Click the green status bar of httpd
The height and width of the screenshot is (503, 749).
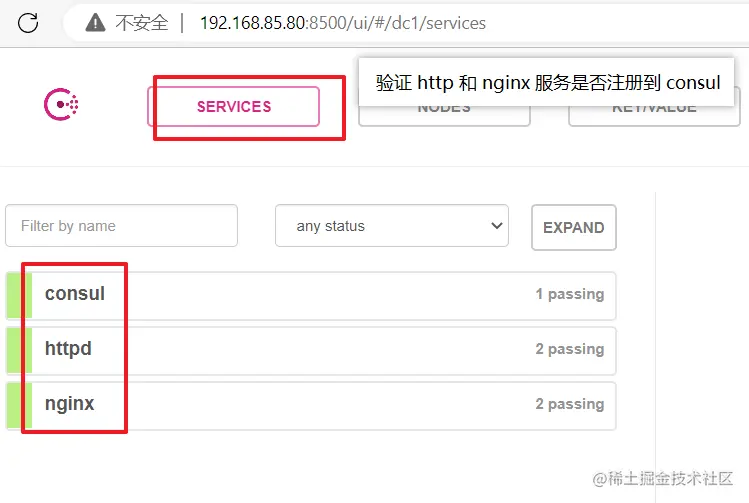click(x=19, y=351)
